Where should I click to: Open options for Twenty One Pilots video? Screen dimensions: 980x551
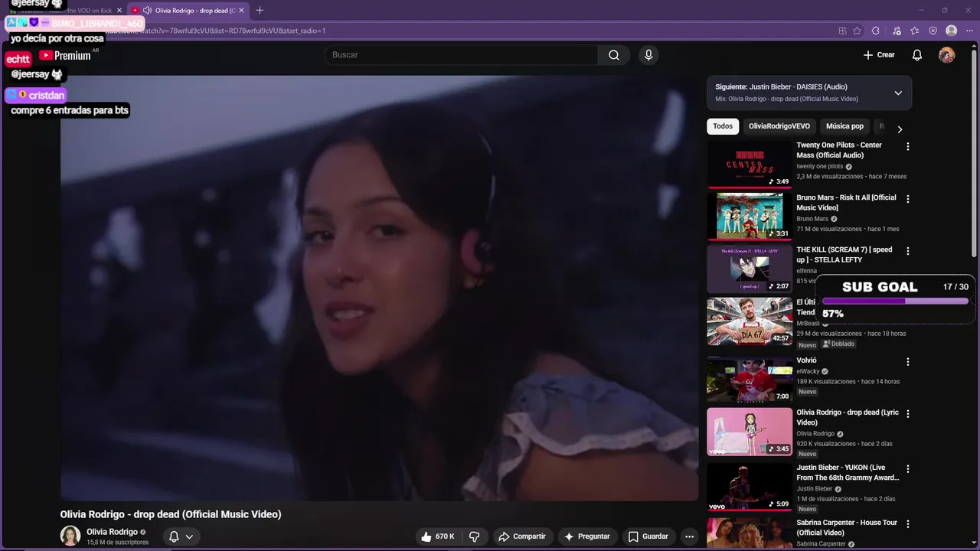(x=908, y=146)
